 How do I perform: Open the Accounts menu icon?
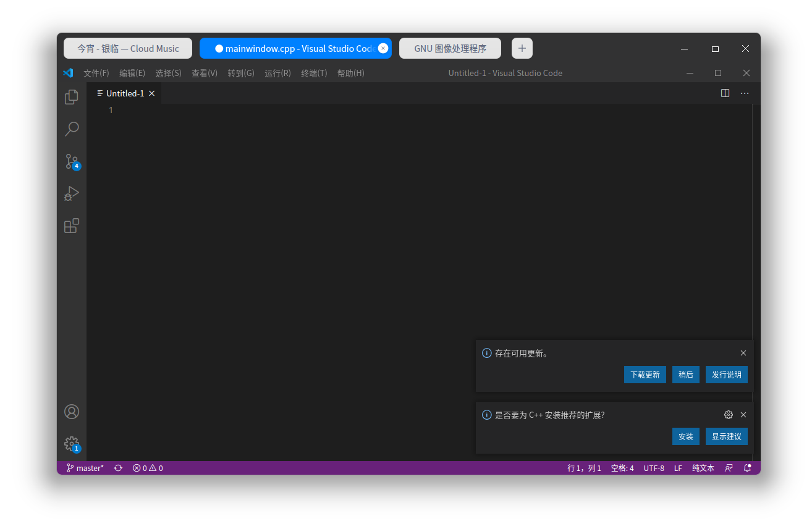tap(72, 412)
